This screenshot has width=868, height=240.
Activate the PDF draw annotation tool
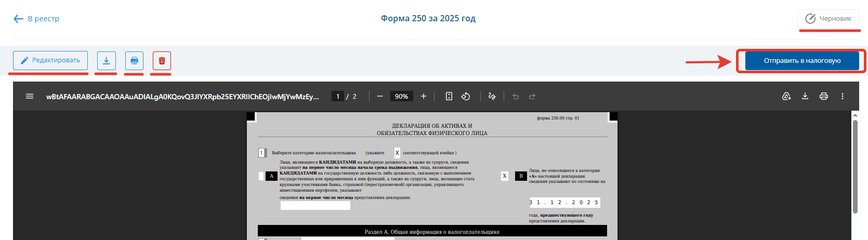[492, 96]
